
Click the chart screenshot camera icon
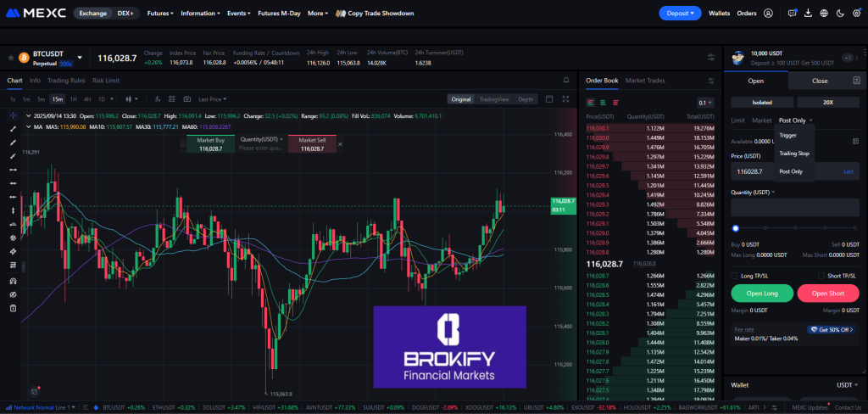point(187,99)
